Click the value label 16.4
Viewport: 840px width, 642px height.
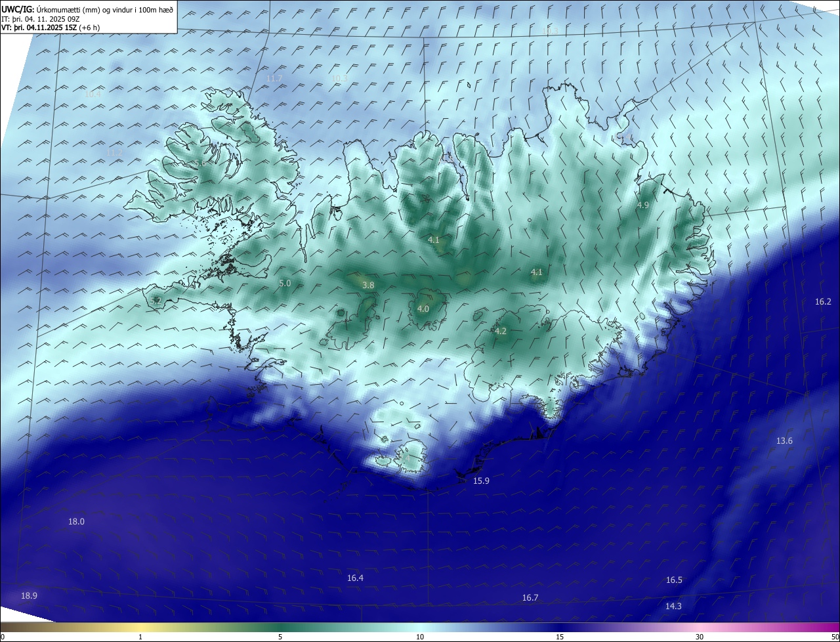pos(355,578)
